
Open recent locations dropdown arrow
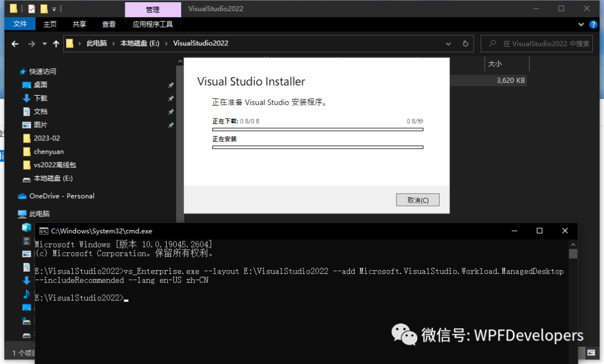[45, 44]
